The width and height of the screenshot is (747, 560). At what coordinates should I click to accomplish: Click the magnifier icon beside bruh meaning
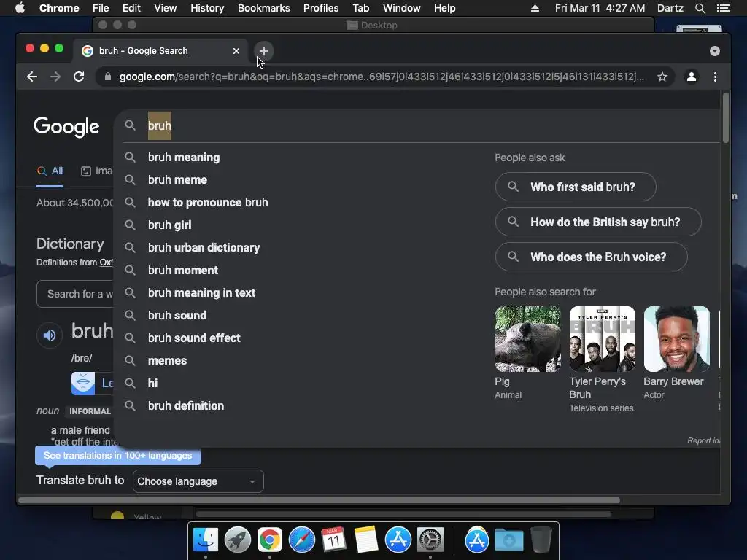(x=130, y=157)
